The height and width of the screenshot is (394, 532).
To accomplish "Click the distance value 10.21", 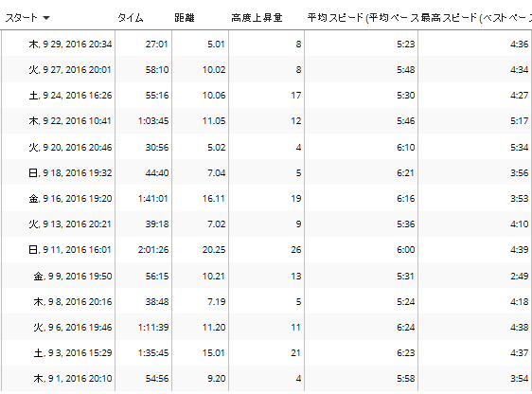I will point(214,276).
